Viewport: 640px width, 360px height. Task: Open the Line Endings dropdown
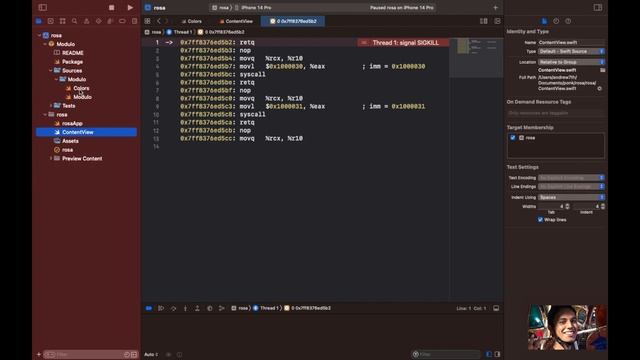(571, 187)
